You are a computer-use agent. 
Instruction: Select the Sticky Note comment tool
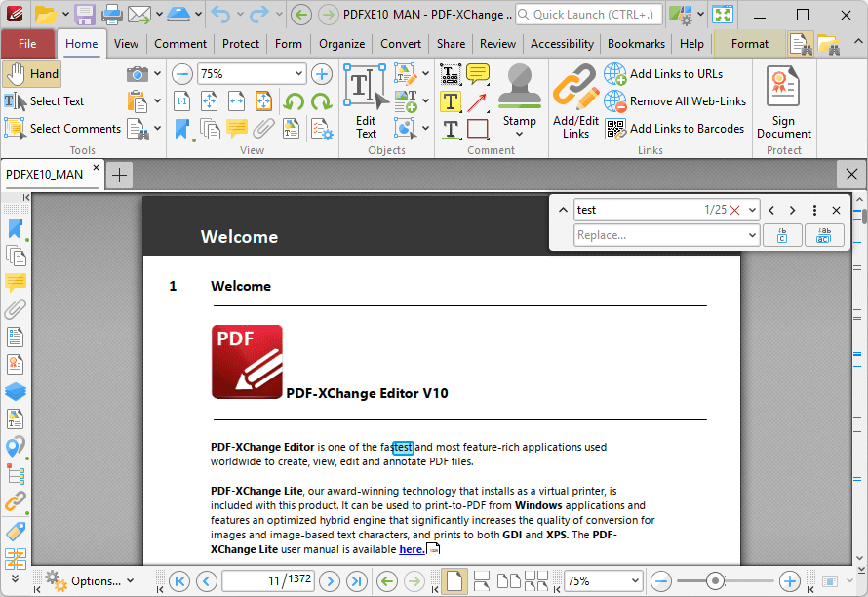coord(478,74)
